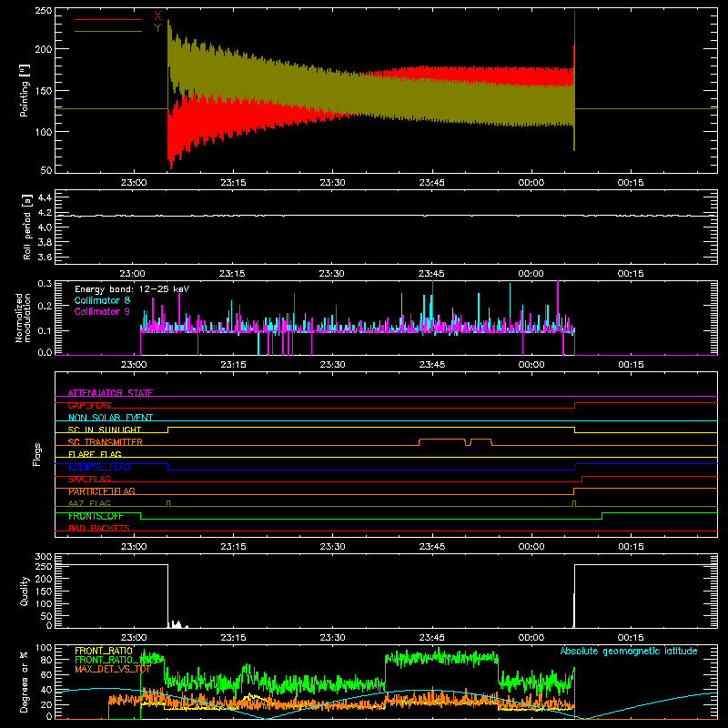The image size is (728, 728).
Task: Click the blue ECLIPSE_FLAG label
Action: coord(99,467)
